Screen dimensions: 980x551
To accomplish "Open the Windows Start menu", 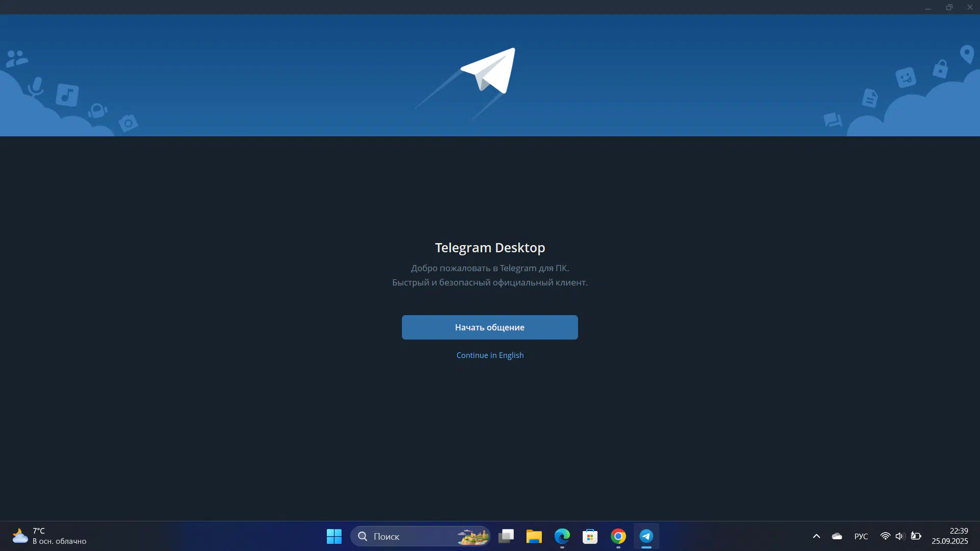I will pos(334,536).
